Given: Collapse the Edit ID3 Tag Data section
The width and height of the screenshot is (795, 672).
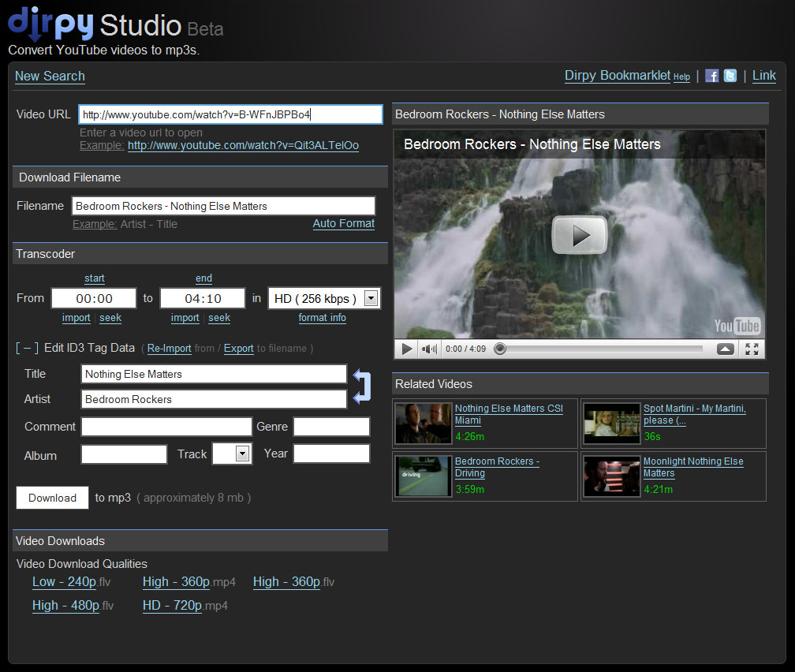Looking at the screenshot, I should coord(27,348).
